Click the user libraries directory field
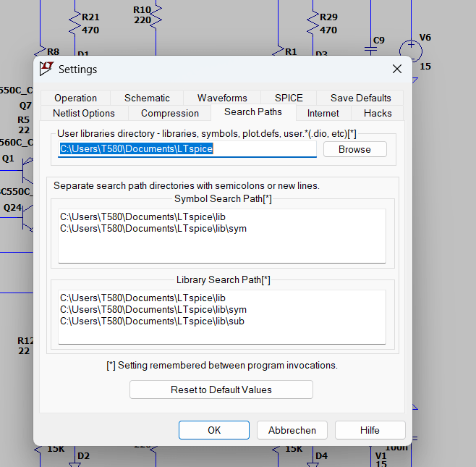 pyautogui.click(x=187, y=149)
